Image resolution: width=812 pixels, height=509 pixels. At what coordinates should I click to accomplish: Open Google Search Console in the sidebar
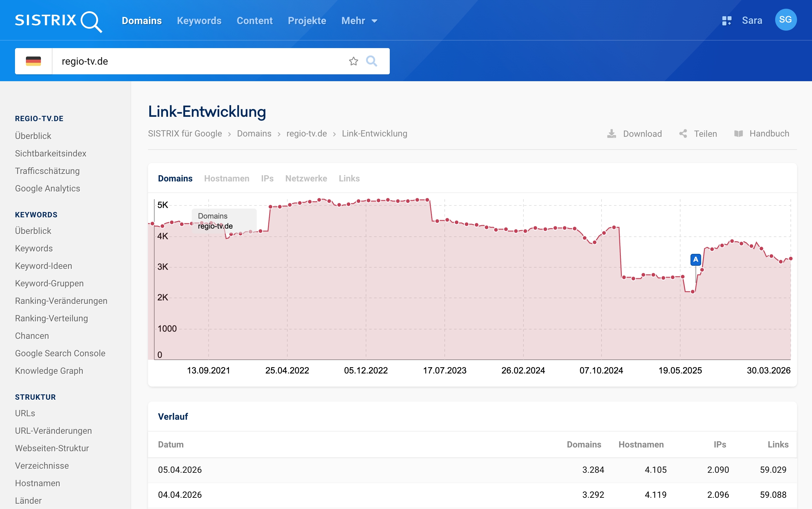coord(60,353)
